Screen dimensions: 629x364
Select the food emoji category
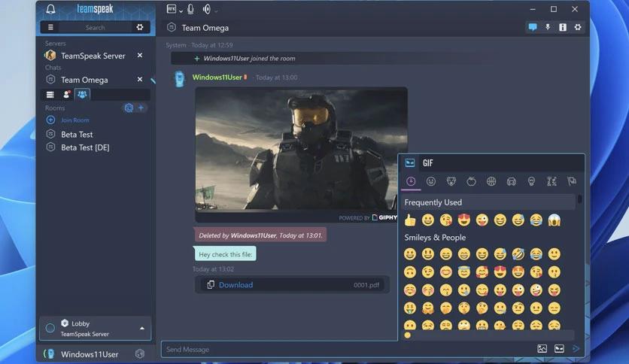pos(471,181)
